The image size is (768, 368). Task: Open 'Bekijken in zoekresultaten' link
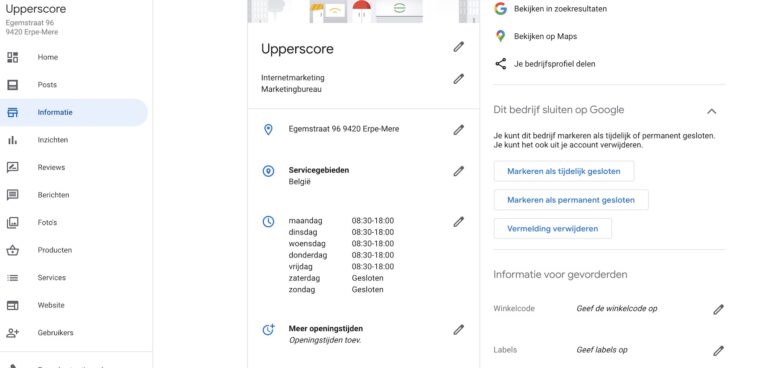[560, 9]
